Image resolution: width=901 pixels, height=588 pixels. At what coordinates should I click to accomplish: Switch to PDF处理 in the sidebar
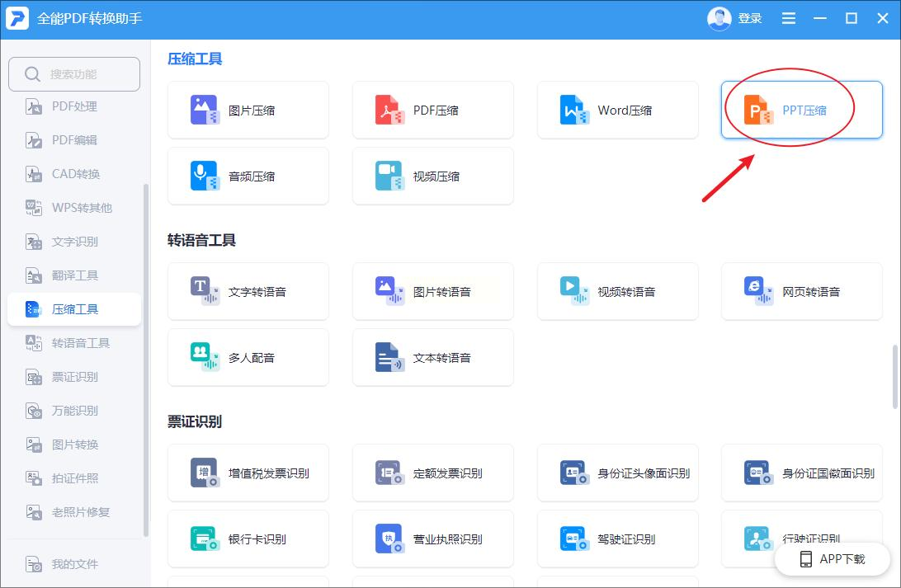tap(73, 106)
